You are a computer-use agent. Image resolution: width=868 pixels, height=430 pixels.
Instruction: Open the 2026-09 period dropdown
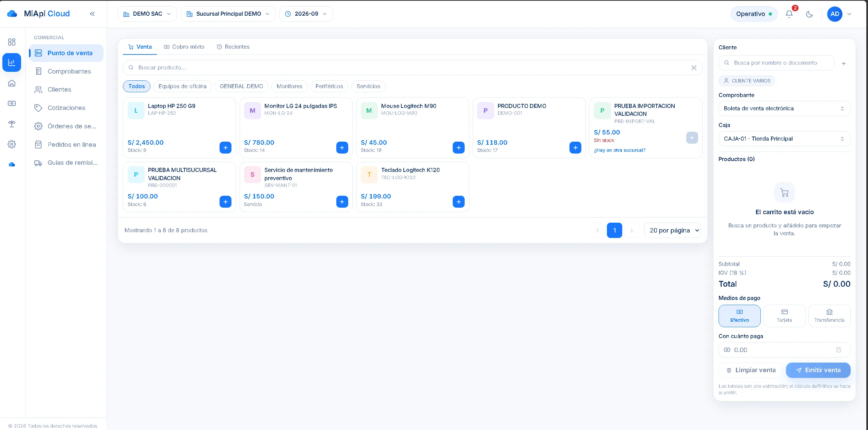(x=306, y=14)
